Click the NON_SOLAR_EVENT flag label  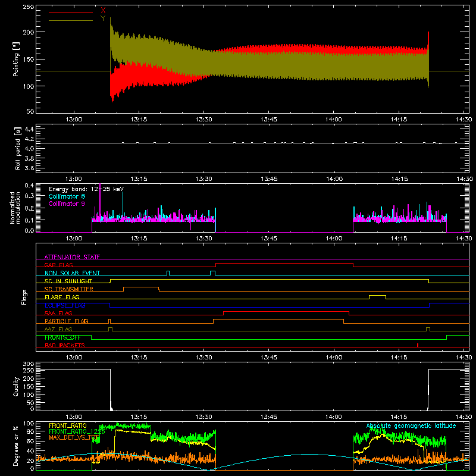point(72,273)
